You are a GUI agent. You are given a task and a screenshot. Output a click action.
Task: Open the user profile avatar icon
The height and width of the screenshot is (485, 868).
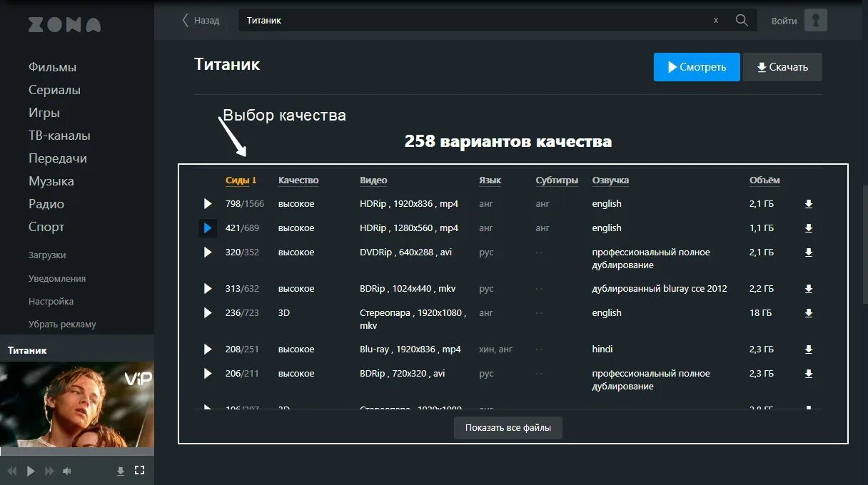click(816, 20)
